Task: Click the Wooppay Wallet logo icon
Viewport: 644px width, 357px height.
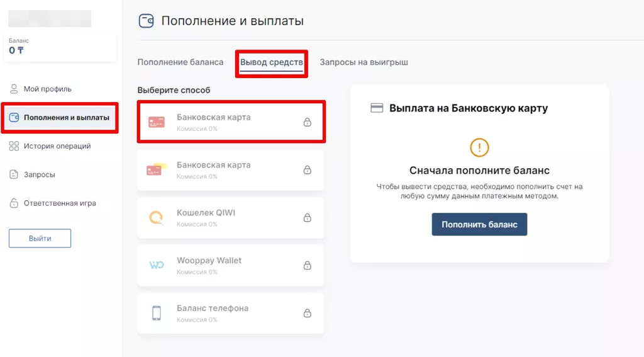Action: coord(156,265)
